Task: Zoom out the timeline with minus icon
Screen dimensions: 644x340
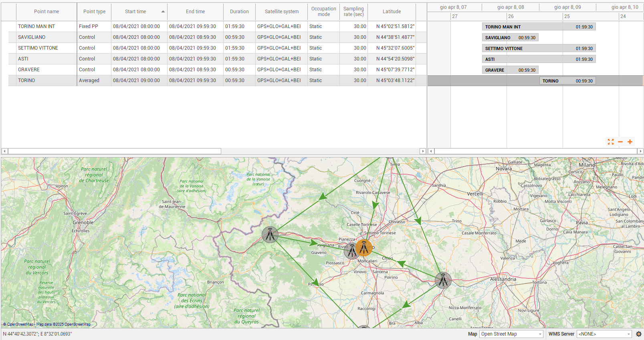Action: [x=620, y=142]
